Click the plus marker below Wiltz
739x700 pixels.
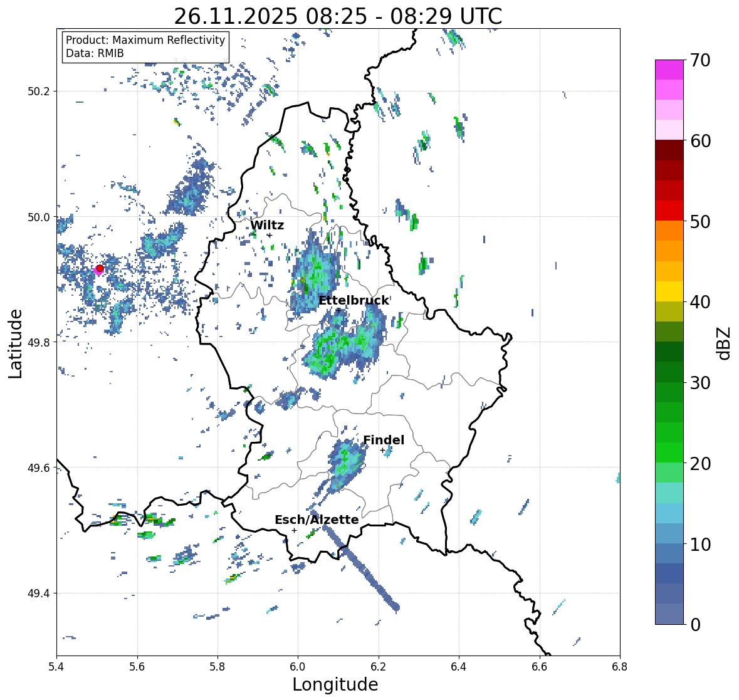pyautogui.click(x=270, y=235)
